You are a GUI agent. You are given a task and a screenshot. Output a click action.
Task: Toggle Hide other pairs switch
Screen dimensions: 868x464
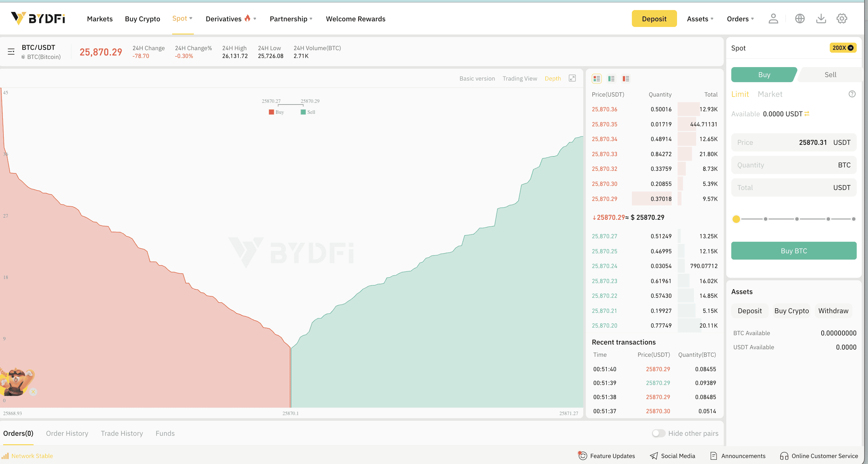[658, 433]
